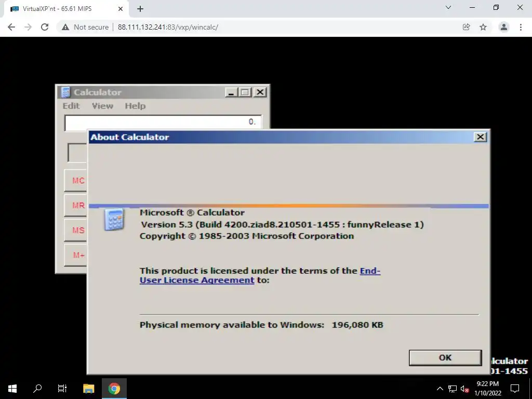Open the notification center icon
532x399 pixels.
(515, 389)
